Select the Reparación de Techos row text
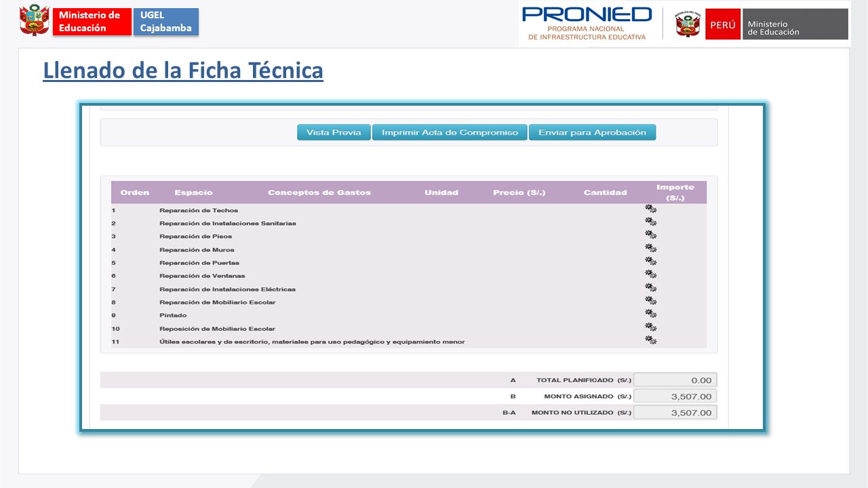Image resolution: width=868 pixels, height=488 pixels. [199, 210]
